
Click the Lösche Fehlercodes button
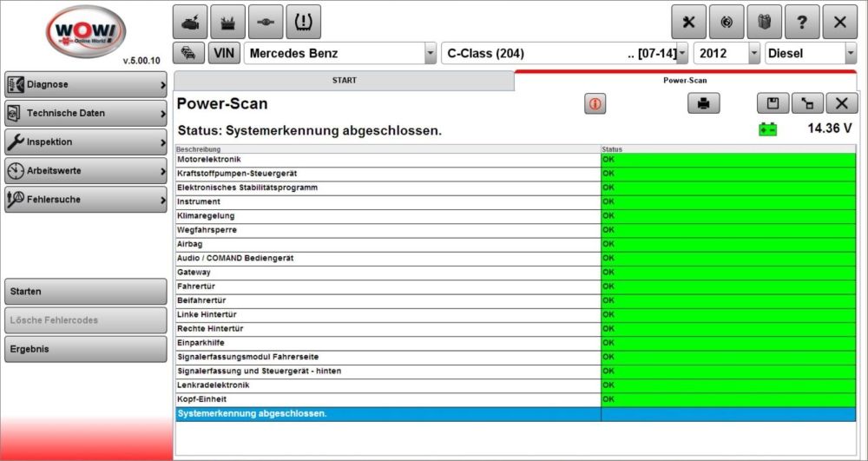(86, 320)
